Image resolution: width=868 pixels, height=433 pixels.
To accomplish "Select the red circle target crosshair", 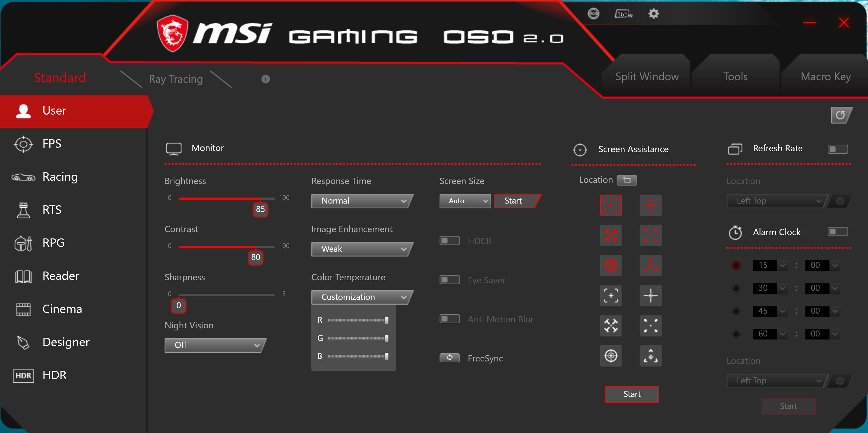I will point(611,265).
